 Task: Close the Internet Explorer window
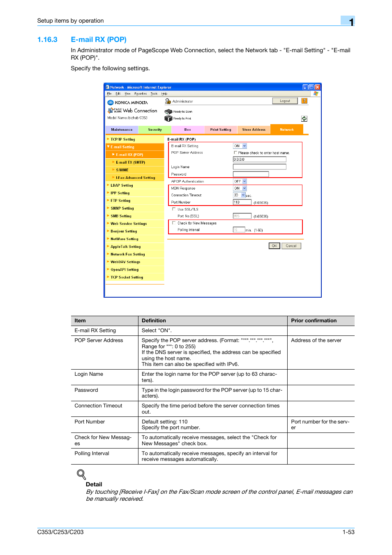(x=317, y=87)
